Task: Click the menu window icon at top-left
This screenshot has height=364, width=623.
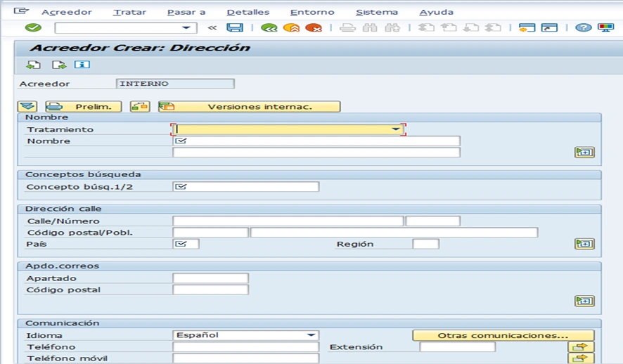Action: (21, 11)
